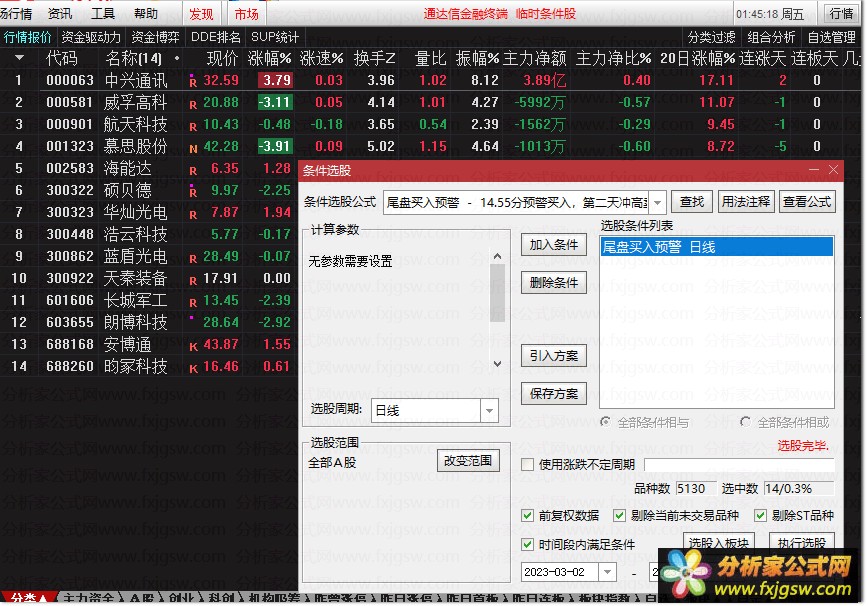868x606 pixels.
Task: Minimize the 条件选股 dialog
Action: click(814, 170)
